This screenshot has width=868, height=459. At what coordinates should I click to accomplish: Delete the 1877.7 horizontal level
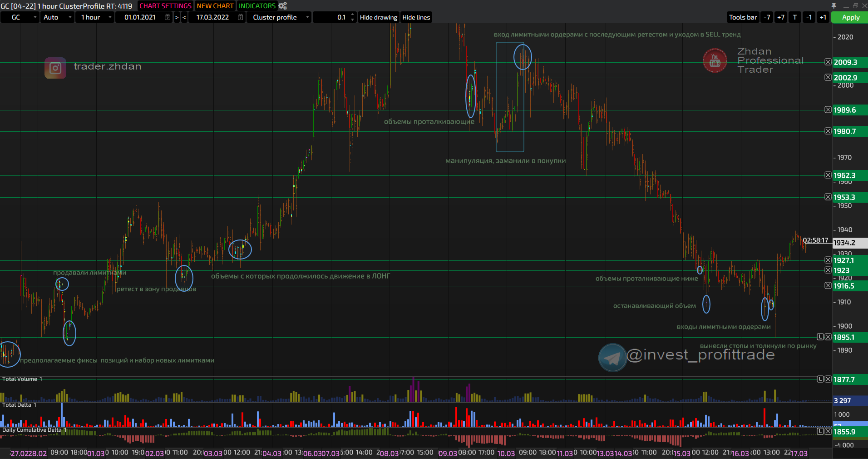click(828, 379)
